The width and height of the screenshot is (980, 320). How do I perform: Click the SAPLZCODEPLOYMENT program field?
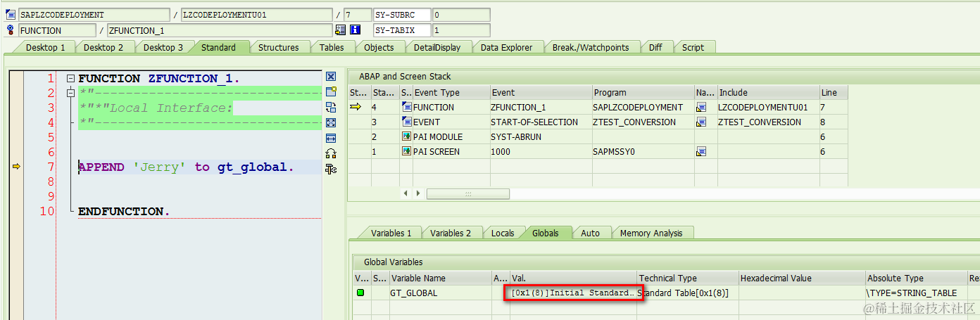click(94, 15)
